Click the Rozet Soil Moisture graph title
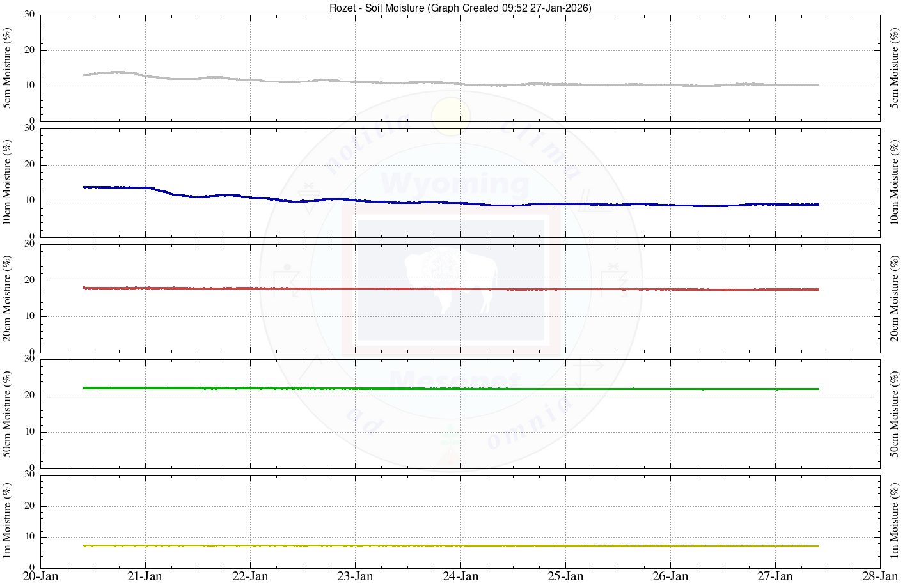Image resolution: width=921 pixels, height=588 pixels. (x=460, y=8)
